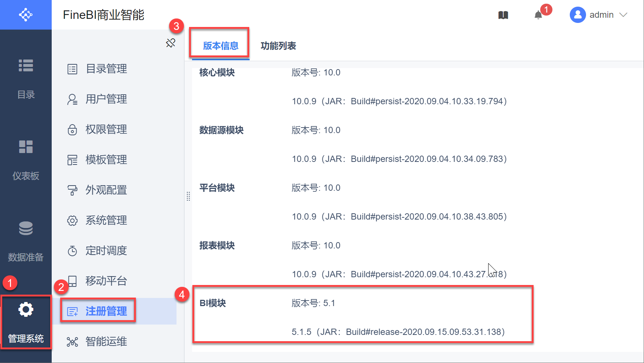Open the 目录 directory navigation icon
Viewport: 644px width, 363px height.
(26, 65)
